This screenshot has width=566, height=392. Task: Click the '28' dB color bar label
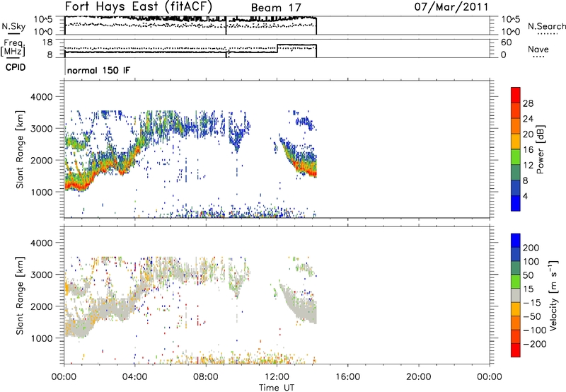(528, 103)
